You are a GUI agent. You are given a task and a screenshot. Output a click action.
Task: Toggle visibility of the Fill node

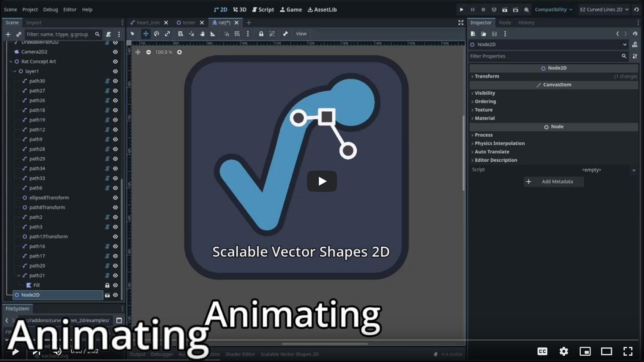(115, 285)
